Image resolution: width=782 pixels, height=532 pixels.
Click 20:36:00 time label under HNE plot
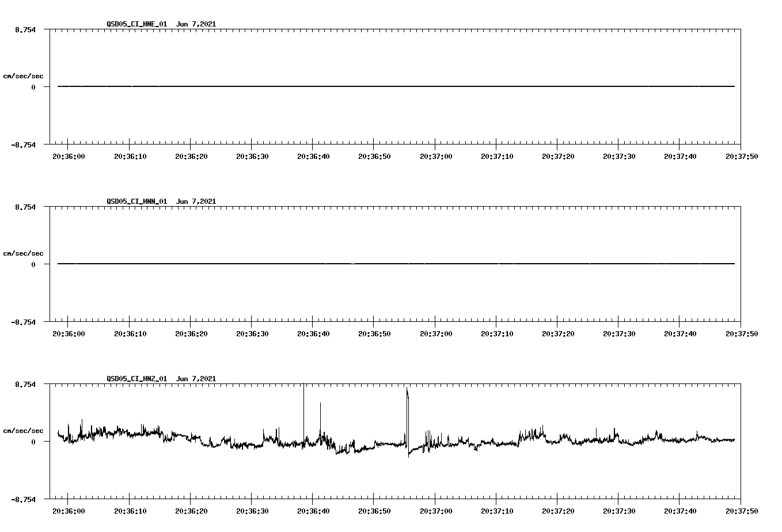69,157
